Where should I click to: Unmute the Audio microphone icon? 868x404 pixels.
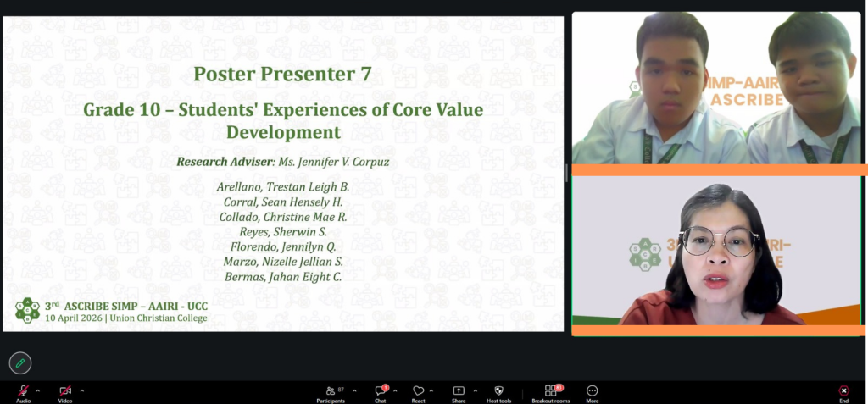[23, 390]
